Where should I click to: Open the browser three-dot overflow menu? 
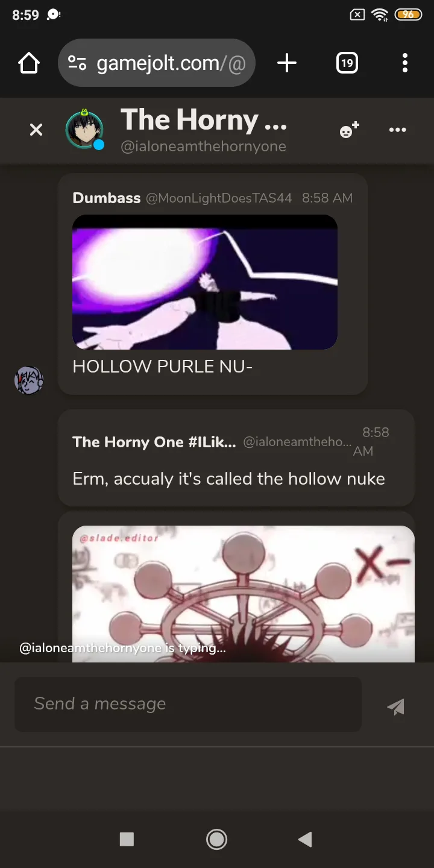[404, 63]
